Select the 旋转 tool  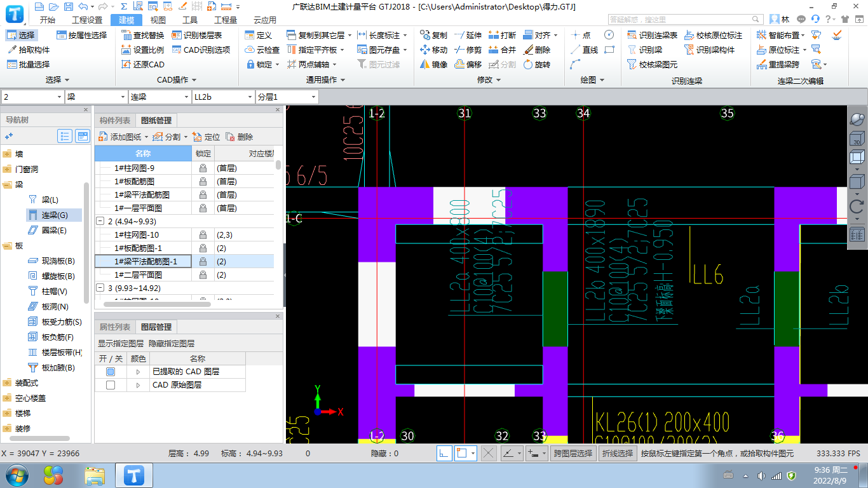537,64
